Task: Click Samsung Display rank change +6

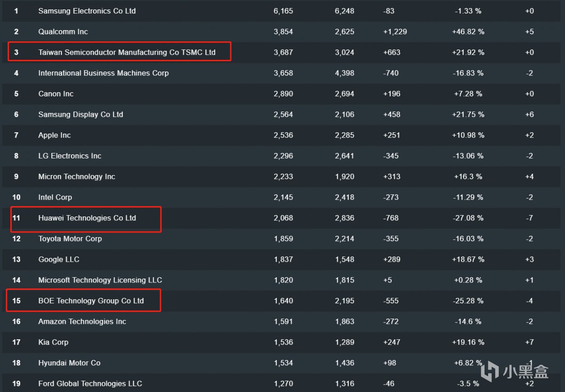Action: 530,114
